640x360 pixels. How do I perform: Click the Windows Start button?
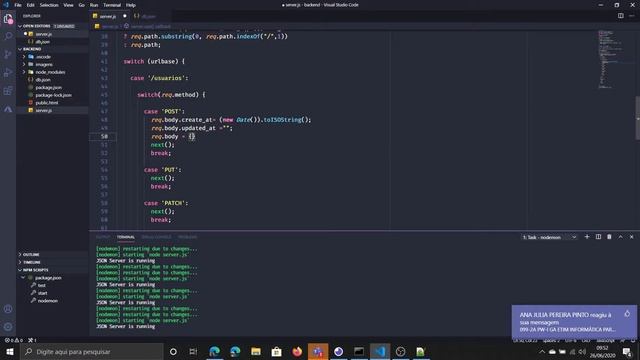click(10, 351)
